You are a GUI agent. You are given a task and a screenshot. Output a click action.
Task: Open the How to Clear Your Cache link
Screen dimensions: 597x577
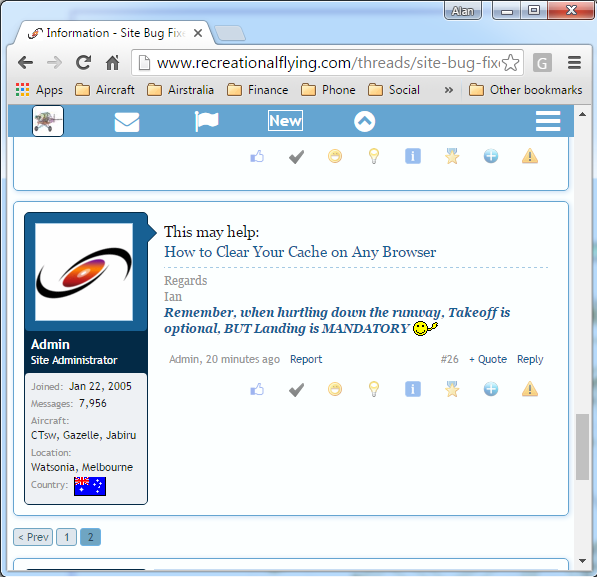coord(300,252)
